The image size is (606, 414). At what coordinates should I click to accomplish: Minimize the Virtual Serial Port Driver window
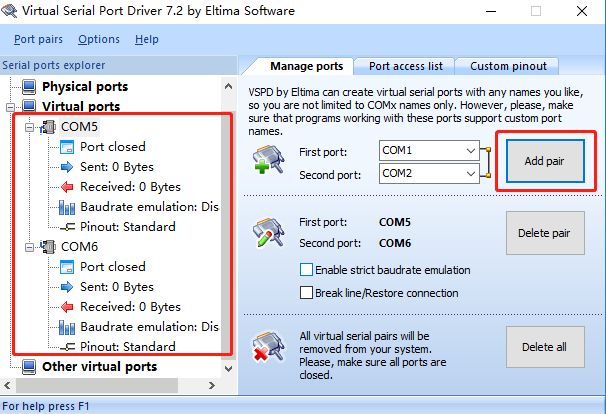tap(491, 11)
